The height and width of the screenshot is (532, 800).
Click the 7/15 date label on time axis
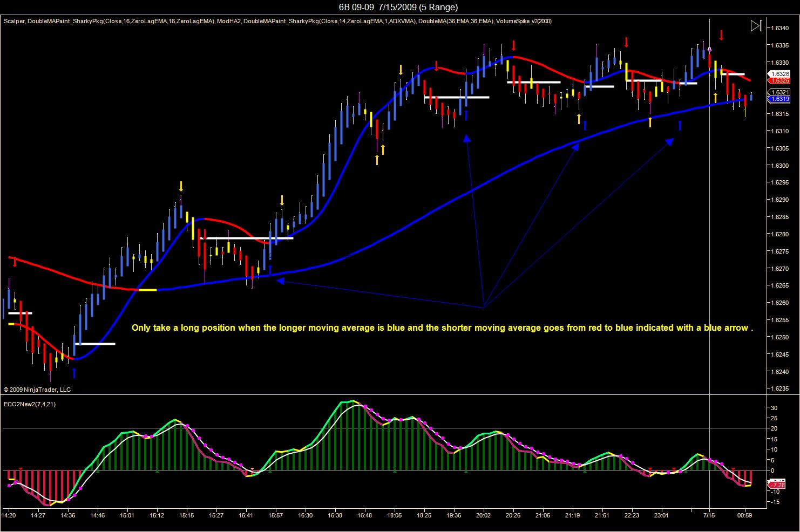[709, 515]
